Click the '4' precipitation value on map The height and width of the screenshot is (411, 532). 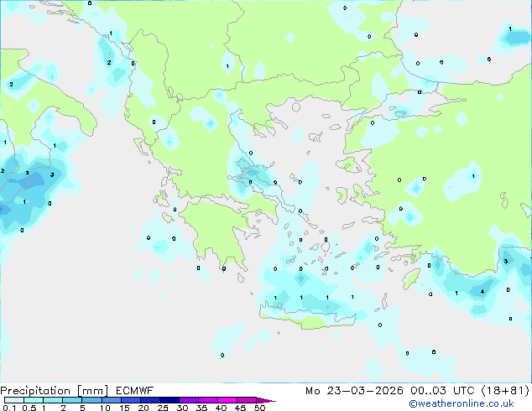[x=482, y=291]
